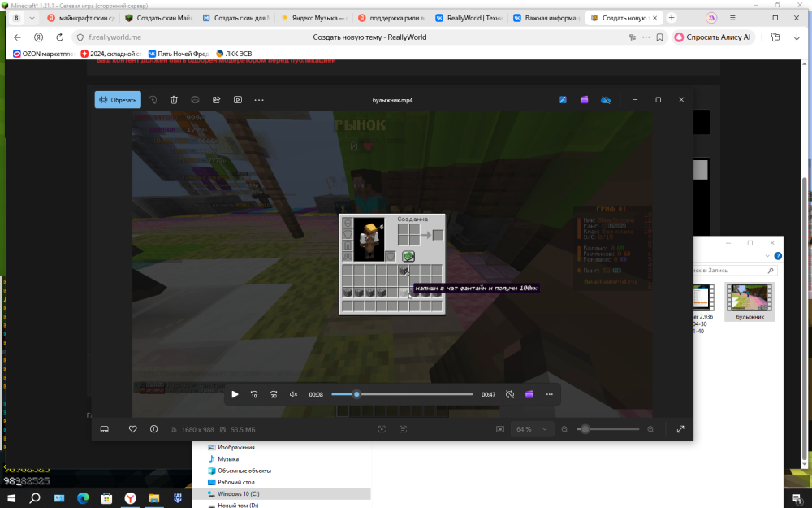Expand the browser tab list chevron
The height and width of the screenshot is (508, 812).
pyautogui.click(x=32, y=18)
